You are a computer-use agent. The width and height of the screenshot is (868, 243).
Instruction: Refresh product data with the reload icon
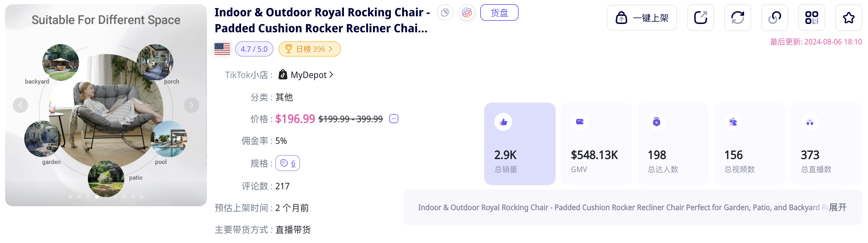[x=737, y=18]
